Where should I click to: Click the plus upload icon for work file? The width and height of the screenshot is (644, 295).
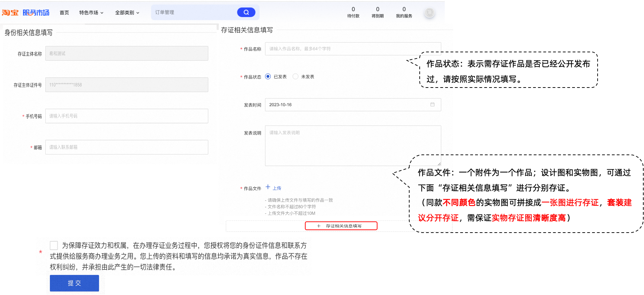pyautogui.click(x=268, y=187)
